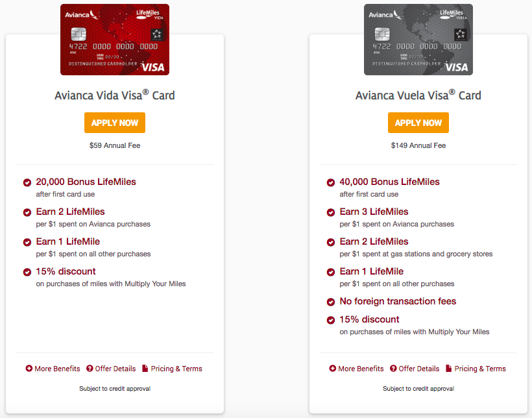The height and width of the screenshot is (418, 532).
Task: Apply now for the Avianca Vuela Visa Card
Action: click(418, 123)
